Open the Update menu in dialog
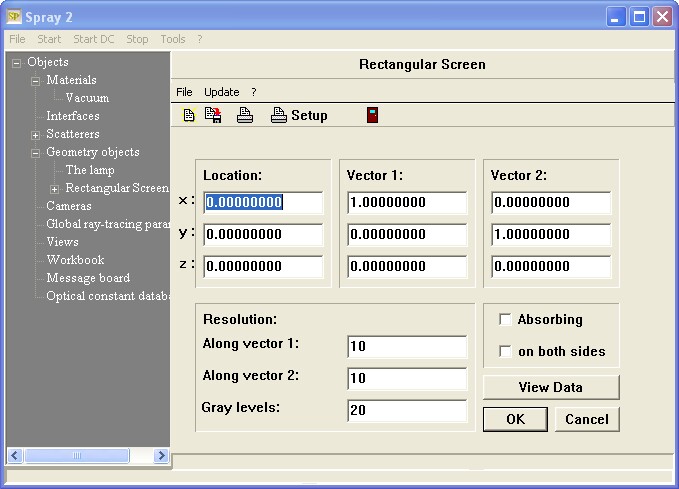 click(x=221, y=92)
